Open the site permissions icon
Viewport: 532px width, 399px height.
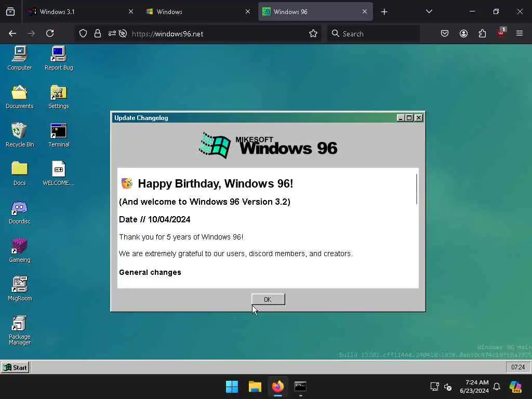coord(112,33)
